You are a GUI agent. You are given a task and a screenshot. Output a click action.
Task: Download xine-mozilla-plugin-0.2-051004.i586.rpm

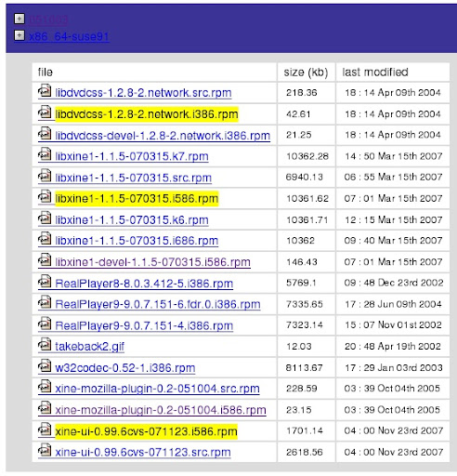tap(161, 410)
